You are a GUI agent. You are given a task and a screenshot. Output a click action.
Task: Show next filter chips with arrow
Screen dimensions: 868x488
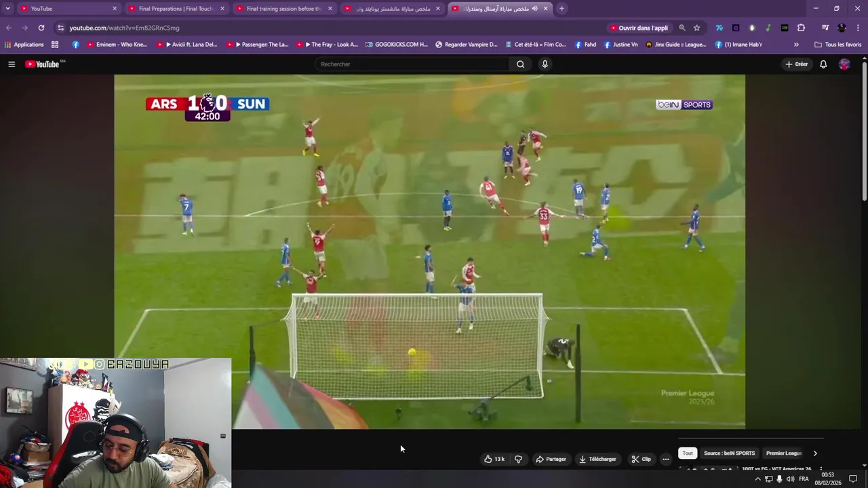[815, 453]
